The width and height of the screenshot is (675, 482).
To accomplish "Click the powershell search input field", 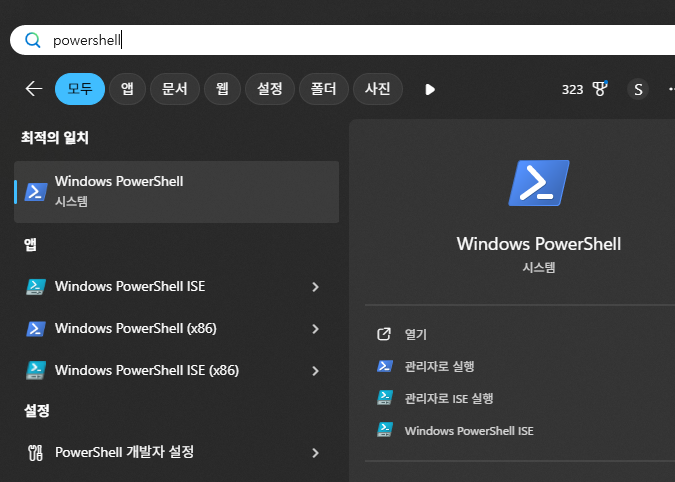I will [x=344, y=40].
